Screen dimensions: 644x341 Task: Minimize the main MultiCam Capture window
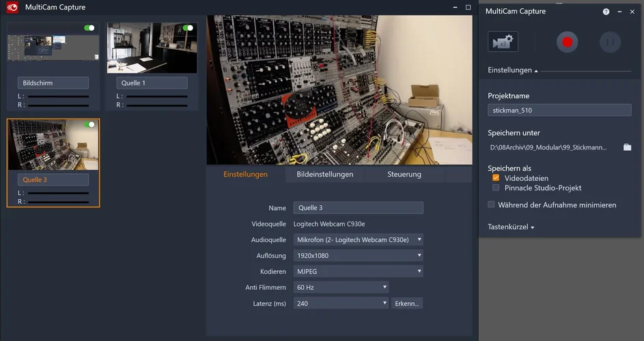pyautogui.click(x=455, y=8)
